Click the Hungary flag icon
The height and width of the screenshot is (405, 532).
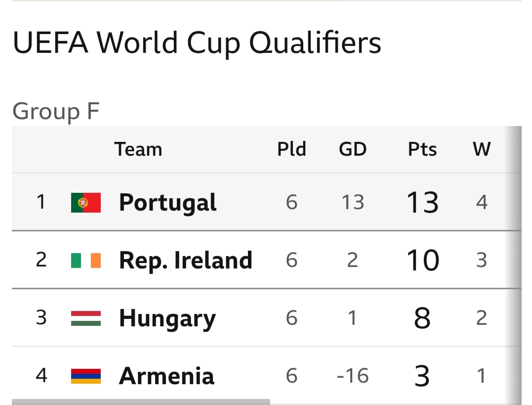tap(86, 318)
